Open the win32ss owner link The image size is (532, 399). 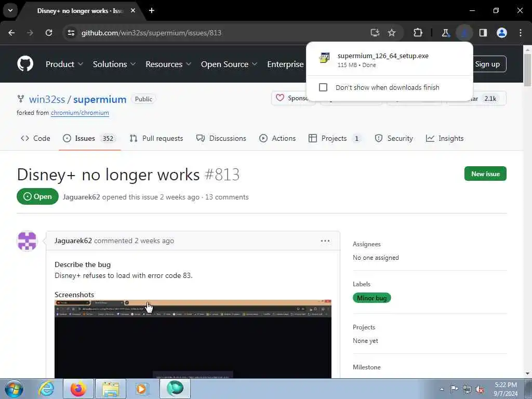pyautogui.click(x=47, y=99)
